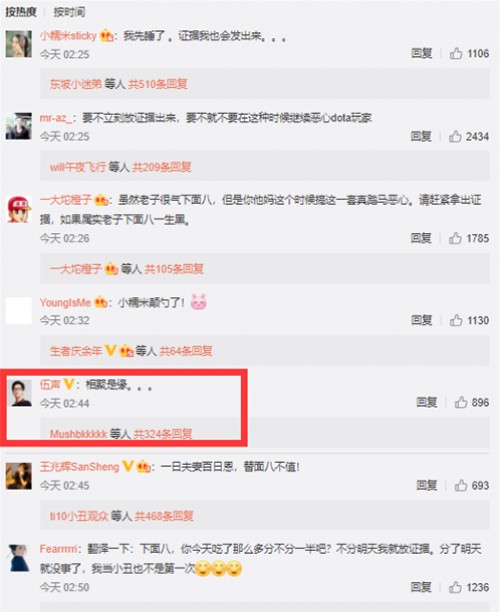This screenshot has width=500, height=612.
Task: Like the comment with 1785 likes
Action: [455, 238]
